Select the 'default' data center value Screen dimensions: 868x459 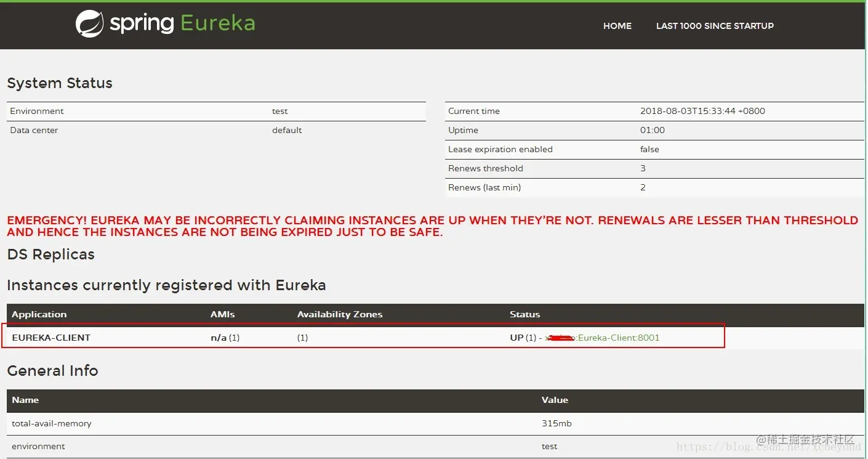(x=287, y=131)
